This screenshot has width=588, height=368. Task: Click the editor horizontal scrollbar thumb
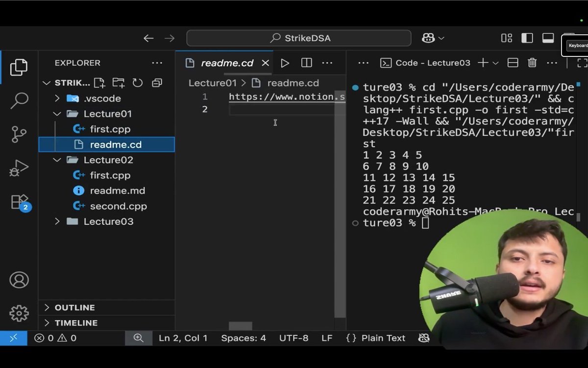point(241,326)
